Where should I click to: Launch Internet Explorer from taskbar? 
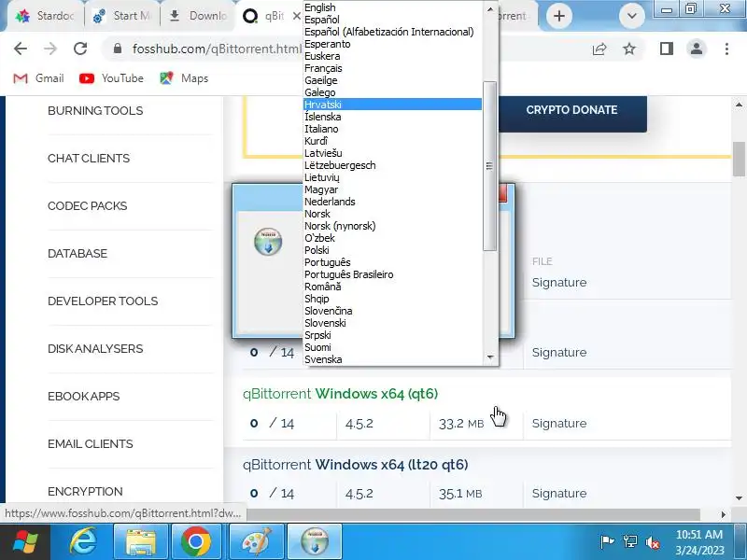[83, 542]
